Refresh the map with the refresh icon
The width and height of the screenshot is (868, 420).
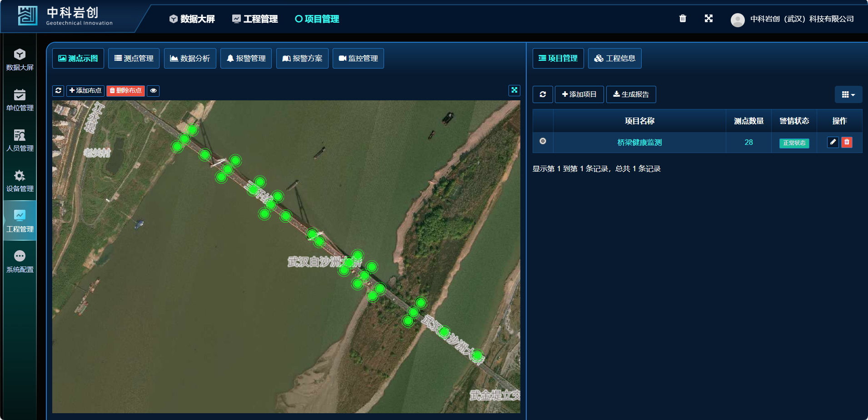58,91
